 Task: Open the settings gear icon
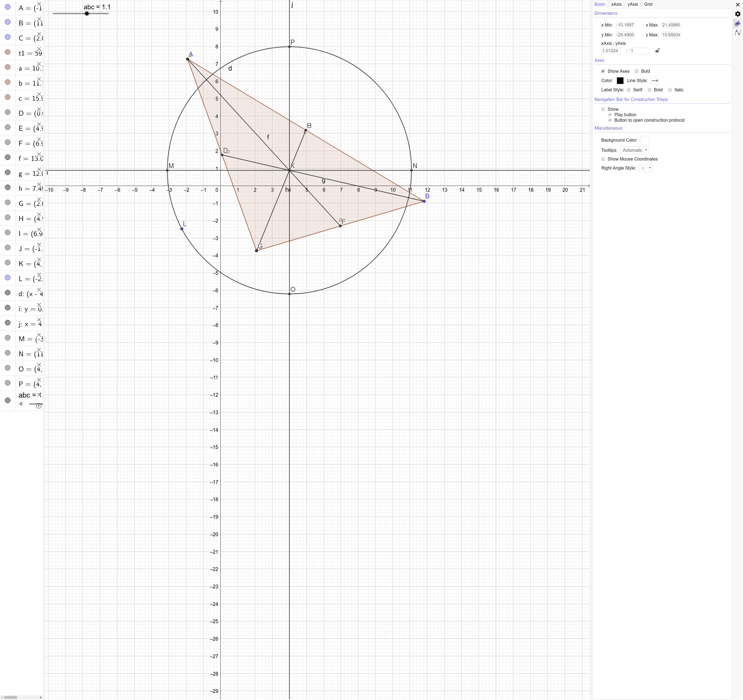click(x=738, y=13)
